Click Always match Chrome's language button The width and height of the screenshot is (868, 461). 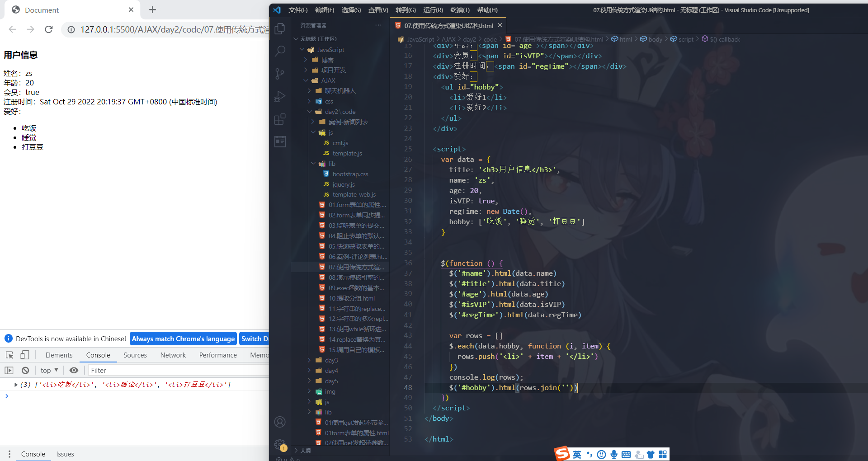tap(183, 338)
